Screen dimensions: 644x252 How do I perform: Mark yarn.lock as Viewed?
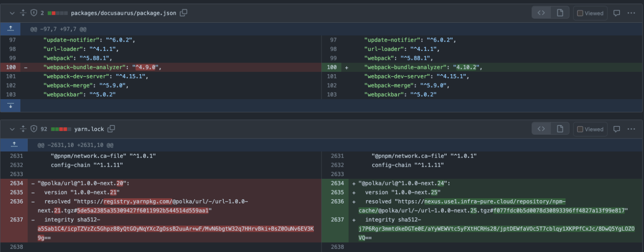590,129
